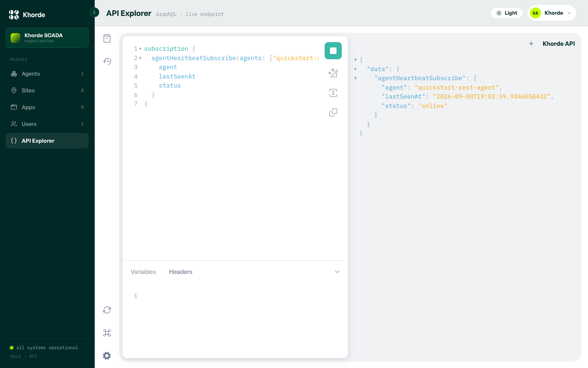Image resolution: width=588 pixels, height=368 pixels.
Task: Open the Agents page
Action: point(47,74)
